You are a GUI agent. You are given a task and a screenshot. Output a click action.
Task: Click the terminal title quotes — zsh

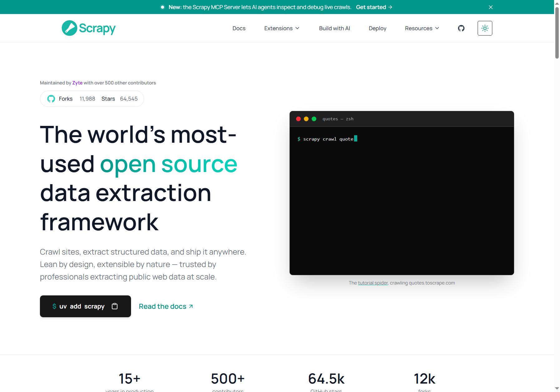pyautogui.click(x=338, y=119)
